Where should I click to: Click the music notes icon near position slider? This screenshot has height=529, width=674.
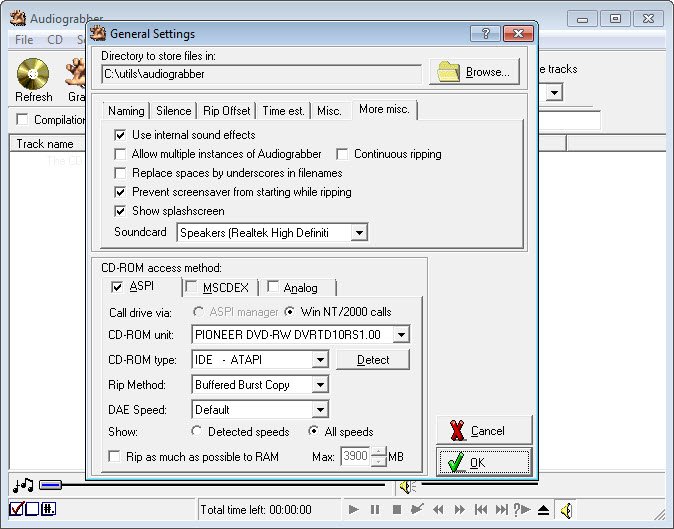[x=23, y=485]
